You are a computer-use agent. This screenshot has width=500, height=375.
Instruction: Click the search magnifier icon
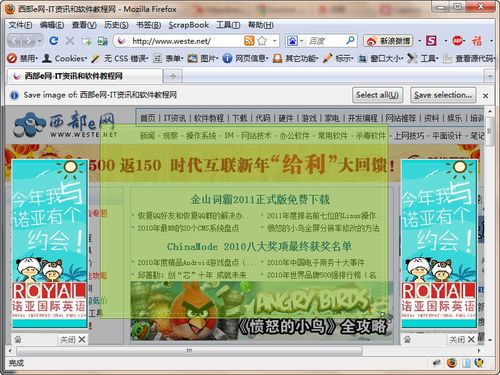coord(350,41)
